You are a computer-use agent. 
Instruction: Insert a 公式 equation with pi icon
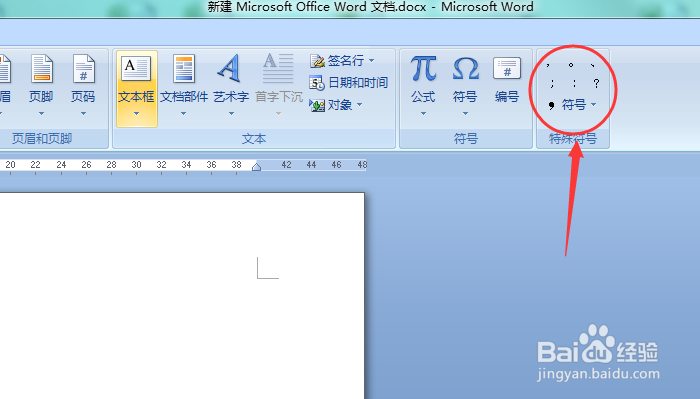tap(423, 85)
